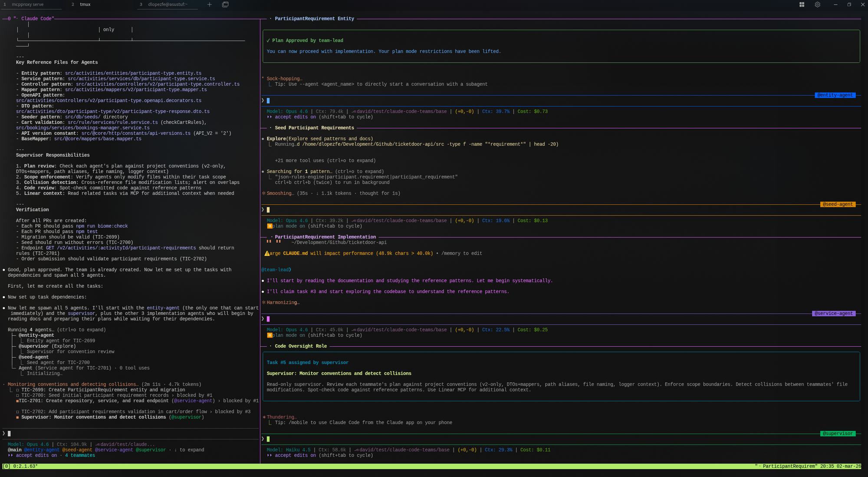Screen dimensions: 868x477
Task: Expand the +21 more tool uses line
Action: pos(325,161)
